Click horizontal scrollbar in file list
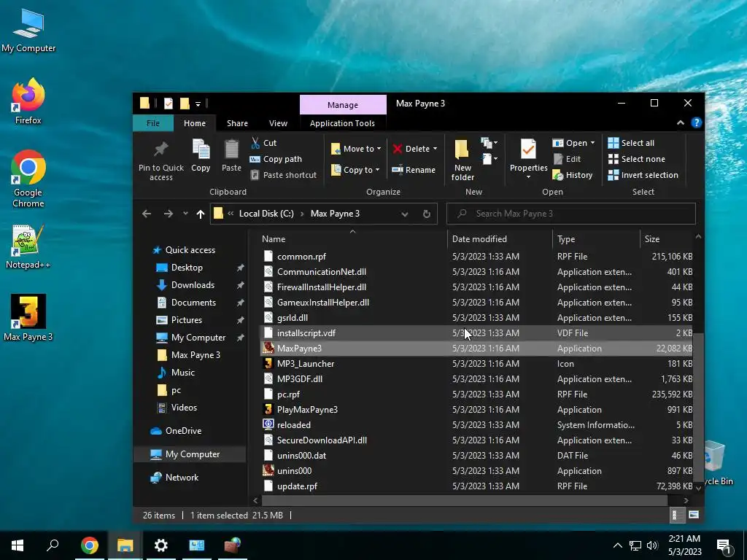The height and width of the screenshot is (560, 747). 465,500
